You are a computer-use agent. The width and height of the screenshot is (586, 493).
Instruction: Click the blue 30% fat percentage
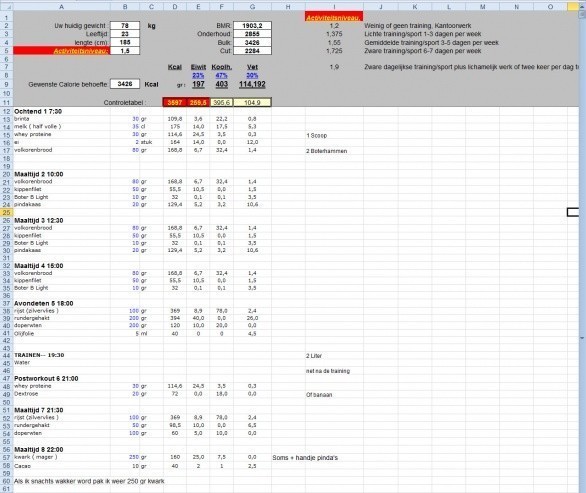click(x=252, y=76)
